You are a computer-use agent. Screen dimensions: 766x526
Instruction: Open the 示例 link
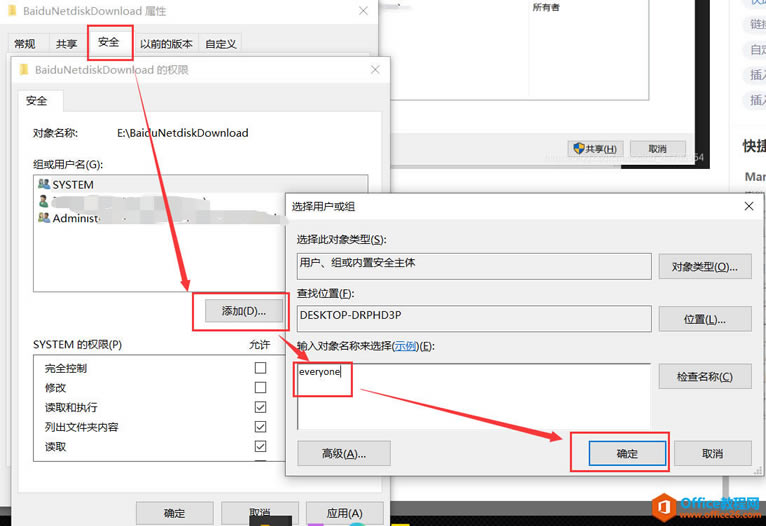[405, 346]
